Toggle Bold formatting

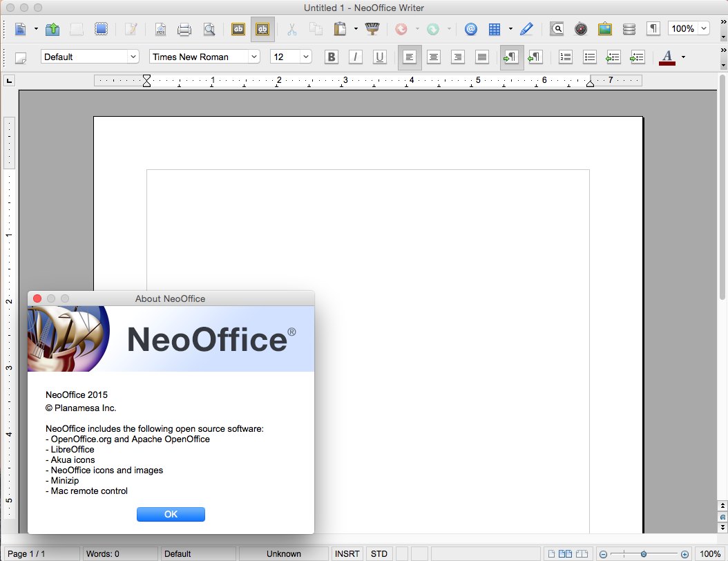pos(332,57)
